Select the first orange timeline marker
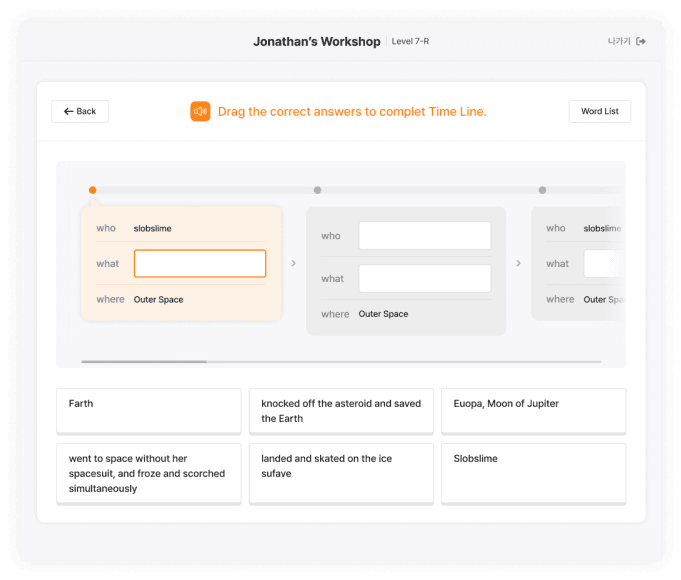The width and height of the screenshot is (681, 580). (x=92, y=190)
